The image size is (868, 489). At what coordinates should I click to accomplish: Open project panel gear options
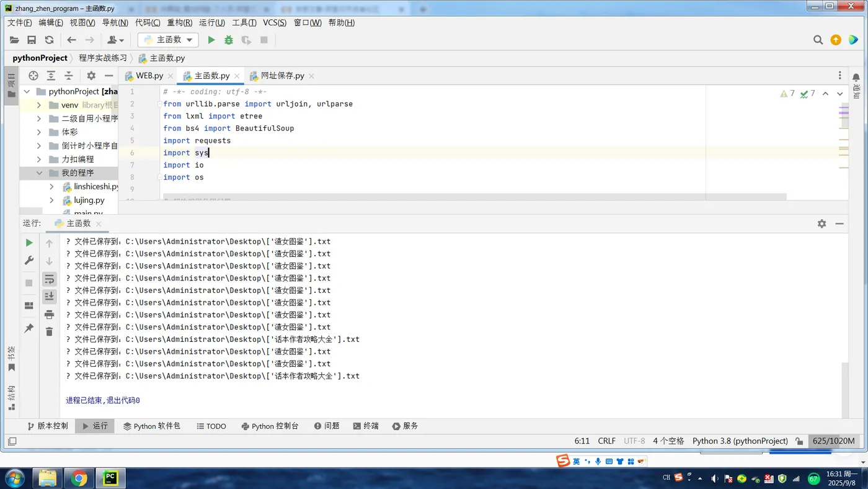[91, 76]
